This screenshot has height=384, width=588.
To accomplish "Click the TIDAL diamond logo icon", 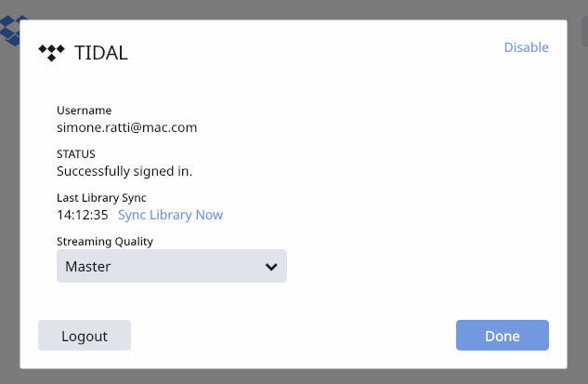I will [51, 53].
